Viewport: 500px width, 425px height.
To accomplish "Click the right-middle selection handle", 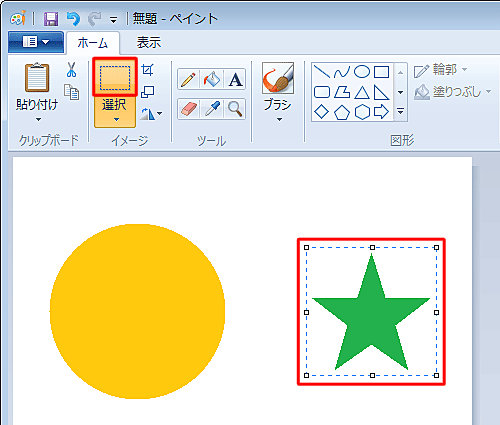I will (436, 312).
